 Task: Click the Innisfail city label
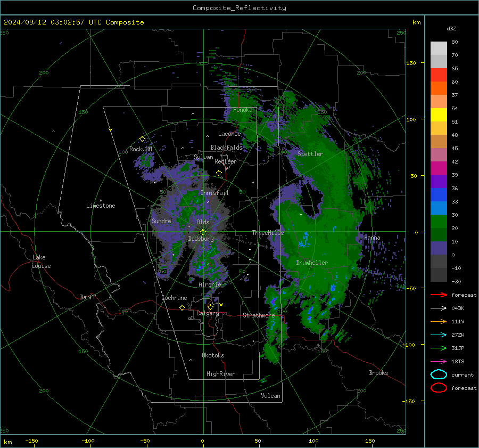[214, 193]
